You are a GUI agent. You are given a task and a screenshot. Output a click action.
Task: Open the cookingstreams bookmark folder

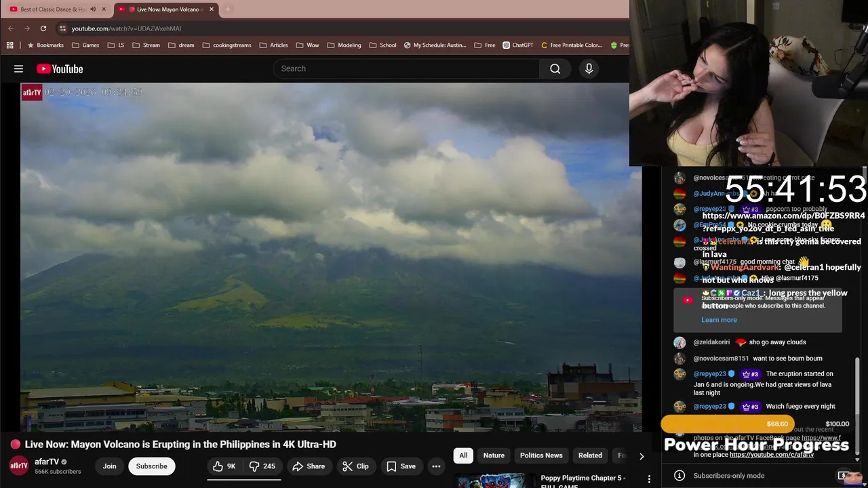226,45
